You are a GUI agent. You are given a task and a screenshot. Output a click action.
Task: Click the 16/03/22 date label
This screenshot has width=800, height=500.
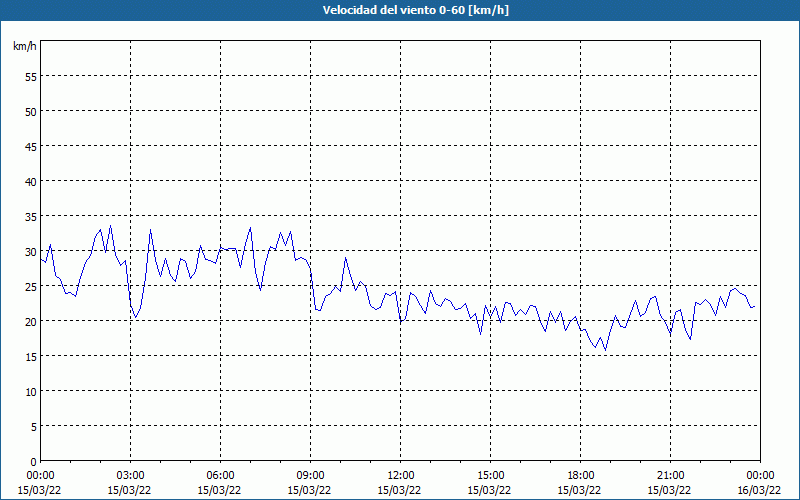[x=759, y=490]
